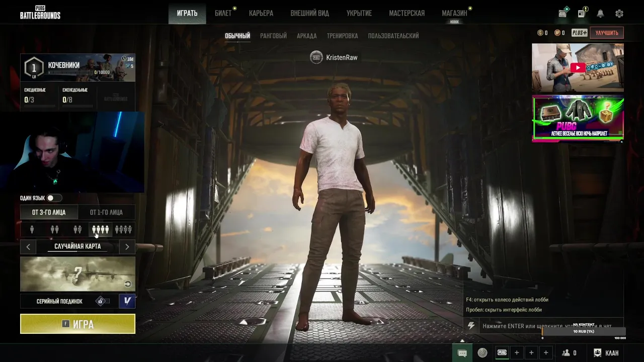Screen dimensions: 644x362
Task: Open the КАРЬЕРА tab
Action: [x=261, y=13]
